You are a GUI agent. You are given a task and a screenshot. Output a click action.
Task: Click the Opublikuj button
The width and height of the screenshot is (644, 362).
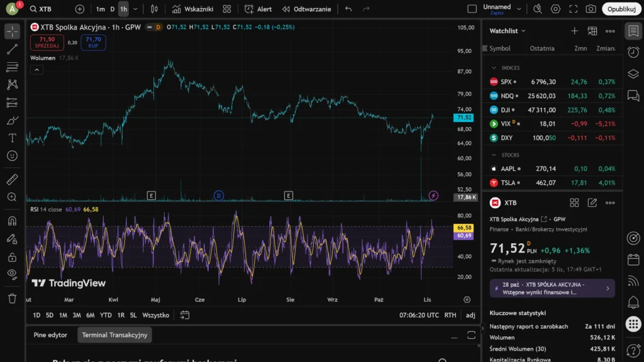tap(621, 9)
